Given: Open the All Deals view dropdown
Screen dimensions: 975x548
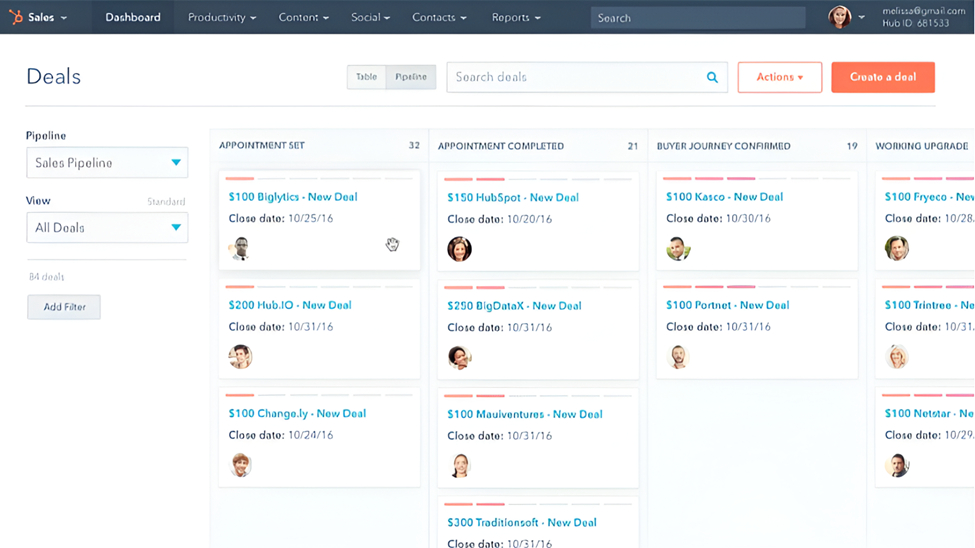Looking at the screenshot, I should (107, 228).
